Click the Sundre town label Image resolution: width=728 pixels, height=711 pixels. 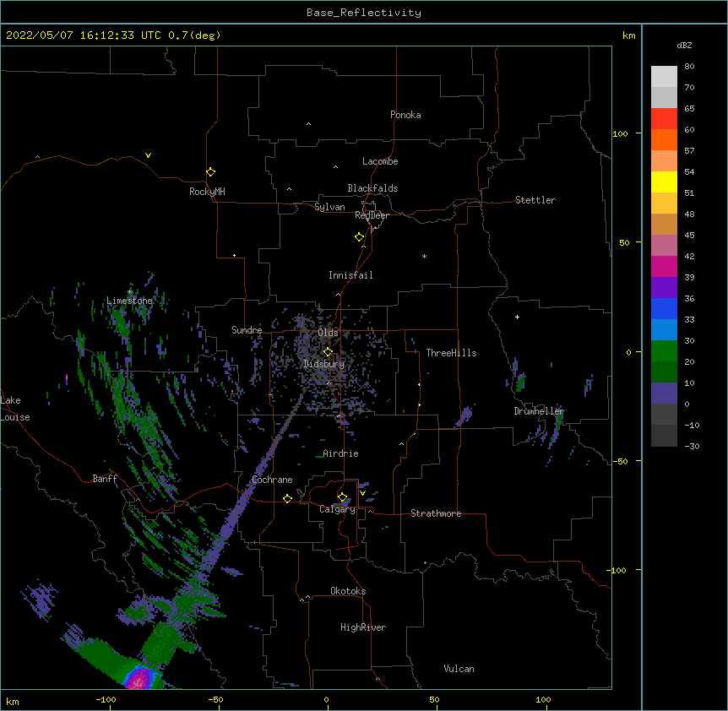coord(247,330)
